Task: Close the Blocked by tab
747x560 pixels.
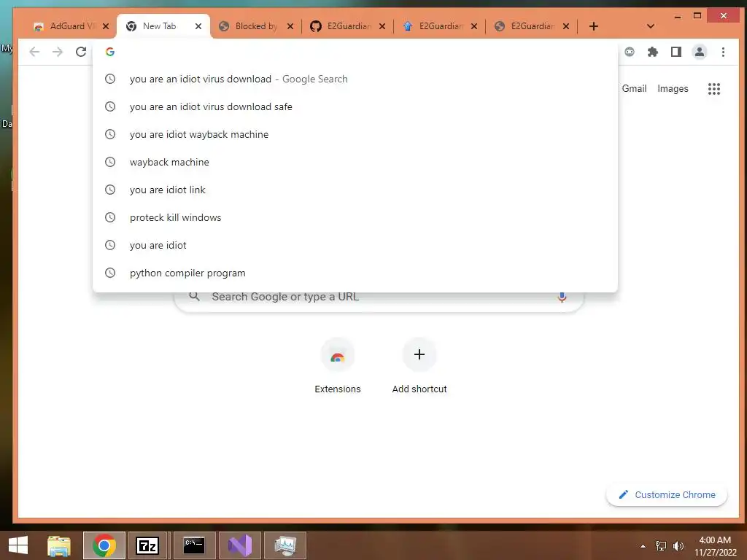Action: [x=290, y=26]
